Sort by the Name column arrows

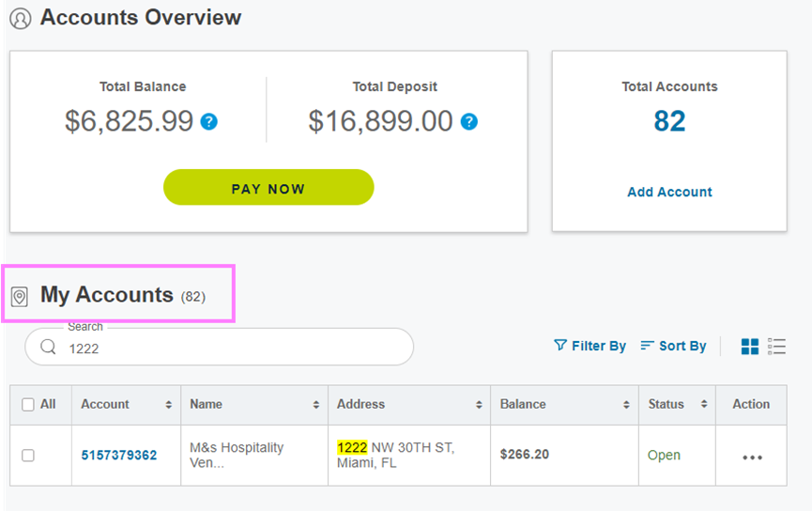(316, 405)
